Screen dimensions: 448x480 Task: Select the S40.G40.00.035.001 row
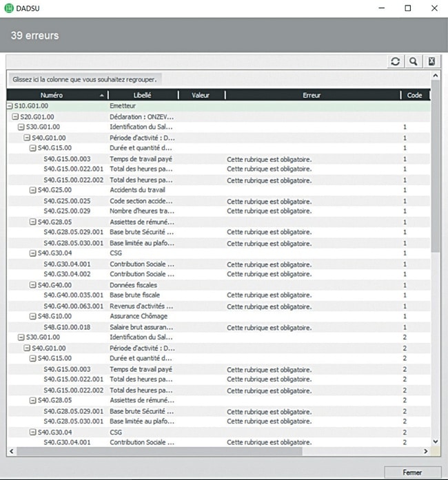point(218,295)
